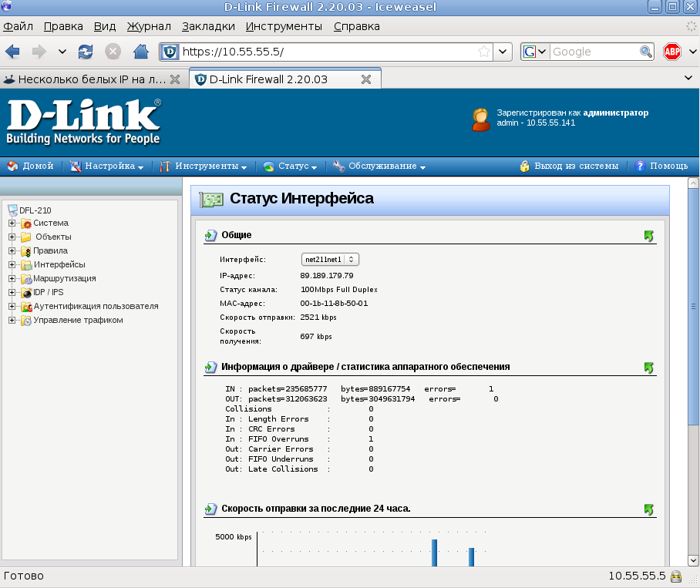Open the Закладки menu
Screen dimensions: 700x588
[208, 26]
